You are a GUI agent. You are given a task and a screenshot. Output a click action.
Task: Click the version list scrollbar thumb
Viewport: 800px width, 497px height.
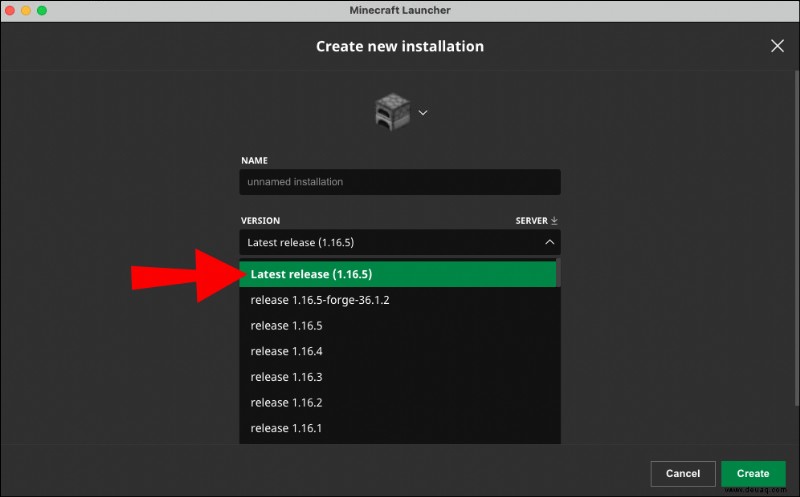[558, 272]
